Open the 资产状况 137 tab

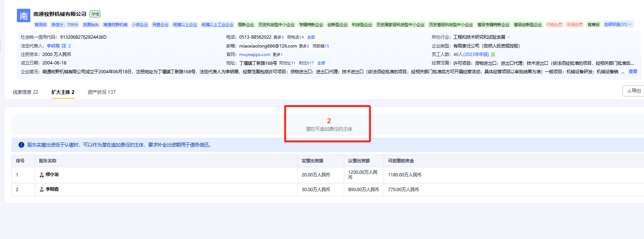(101, 92)
